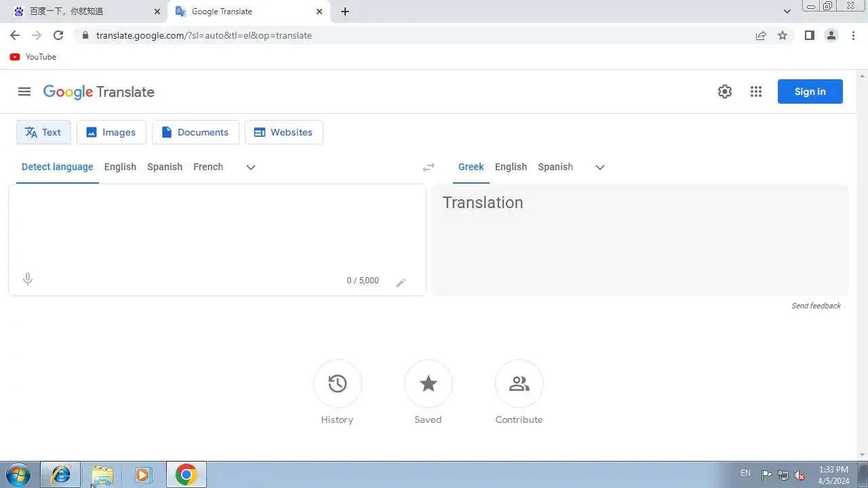Open the volume tray icon

tap(800, 475)
